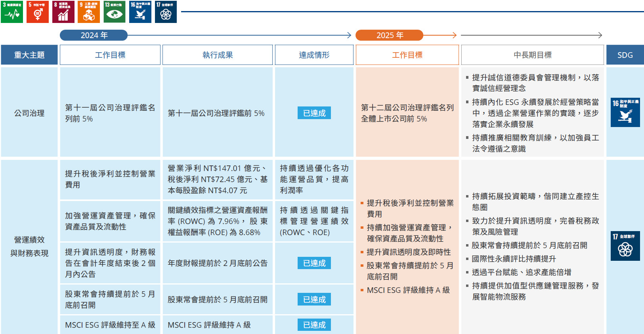The height and width of the screenshot is (334, 644).
Task: Click SDG 16 icon in the top icon row
Action: click(x=140, y=12)
